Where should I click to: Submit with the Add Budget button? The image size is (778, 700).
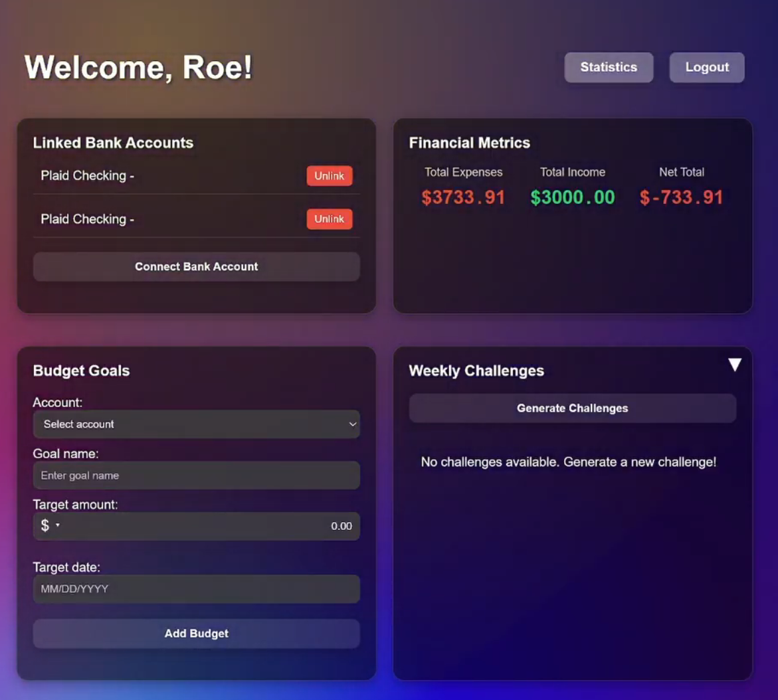(x=196, y=634)
